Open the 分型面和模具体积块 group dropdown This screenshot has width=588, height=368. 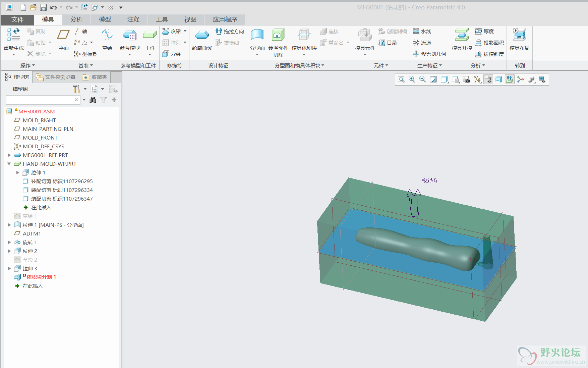point(299,65)
